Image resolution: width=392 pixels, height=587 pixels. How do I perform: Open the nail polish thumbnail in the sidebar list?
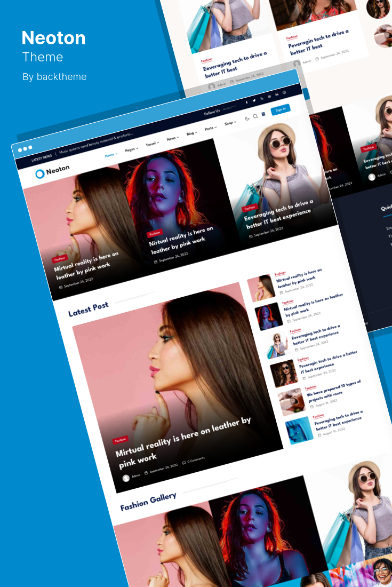[291, 402]
